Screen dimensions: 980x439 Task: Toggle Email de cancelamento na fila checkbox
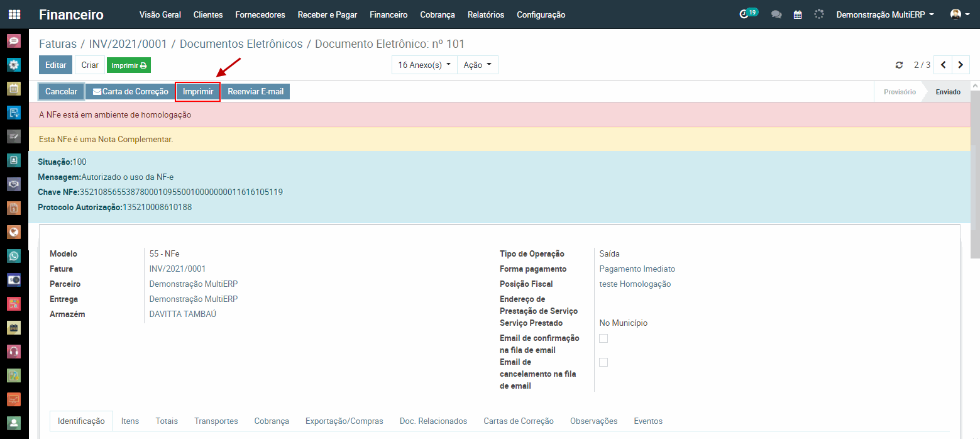coord(603,362)
